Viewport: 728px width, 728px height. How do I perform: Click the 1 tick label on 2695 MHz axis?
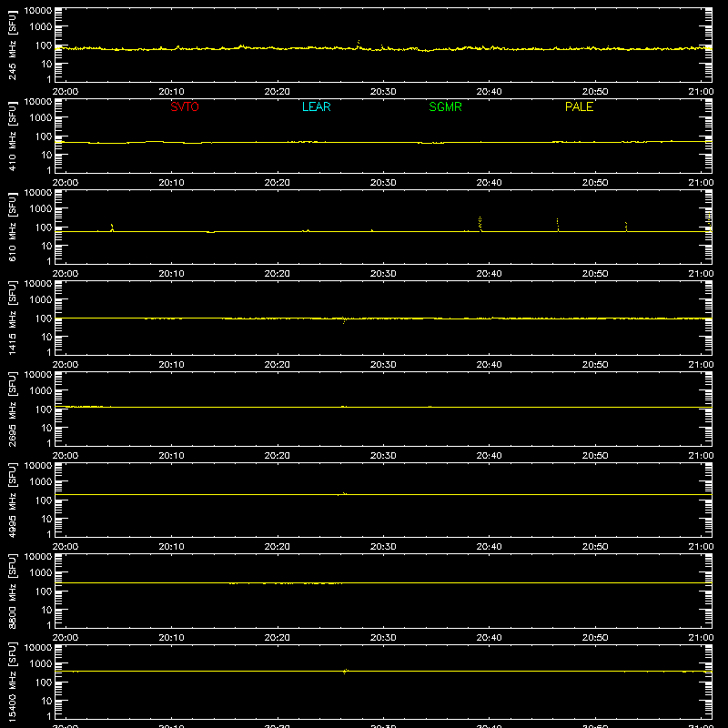pyautogui.click(x=49, y=443)
